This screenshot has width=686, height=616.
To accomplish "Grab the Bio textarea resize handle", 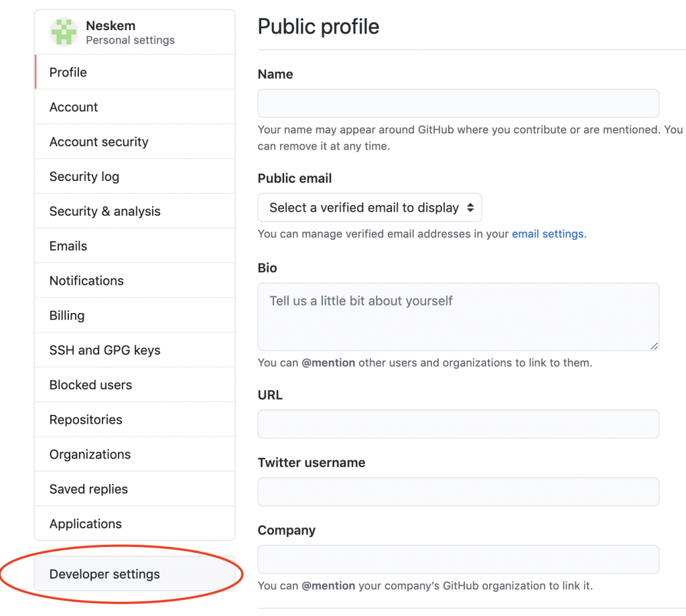I will pos(654,345).
